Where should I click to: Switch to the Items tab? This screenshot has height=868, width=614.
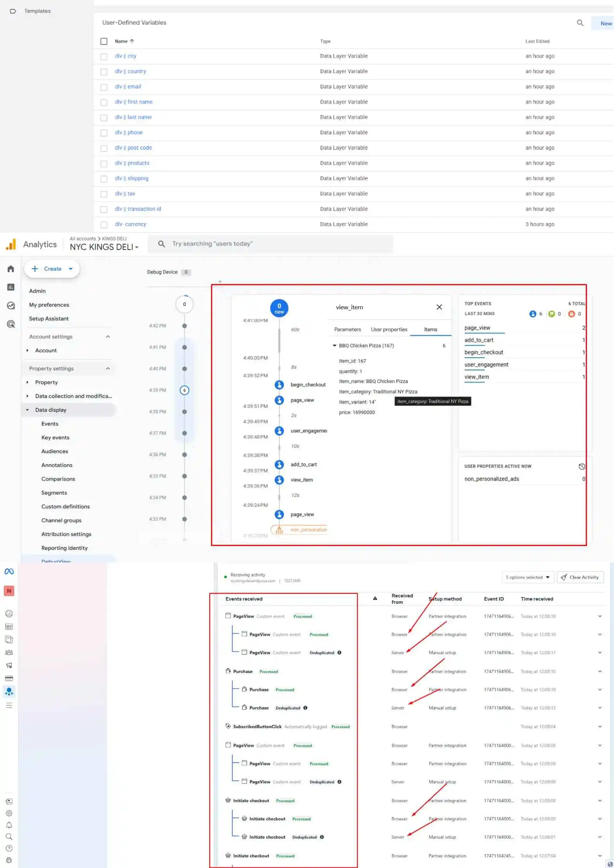tap(431, 329)
